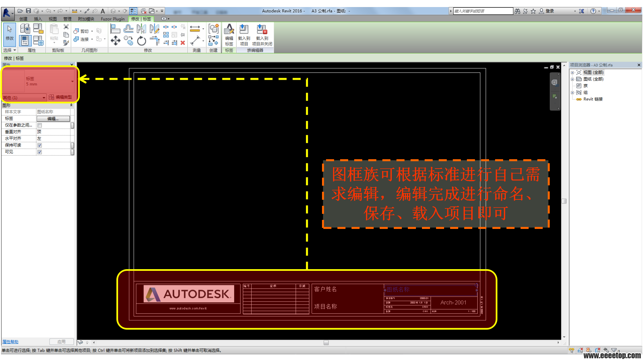
Task: Click the 应用 apply button
Action: point(61,342)
